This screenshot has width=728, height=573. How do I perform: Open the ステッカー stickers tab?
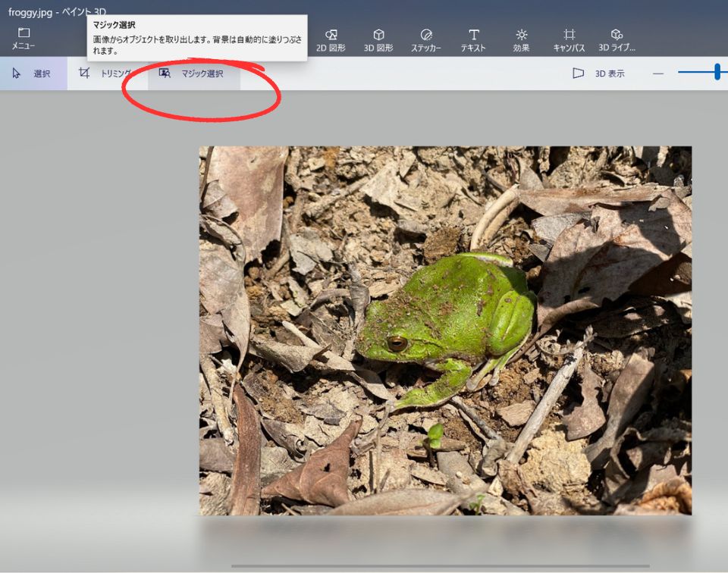coord(425,40)
